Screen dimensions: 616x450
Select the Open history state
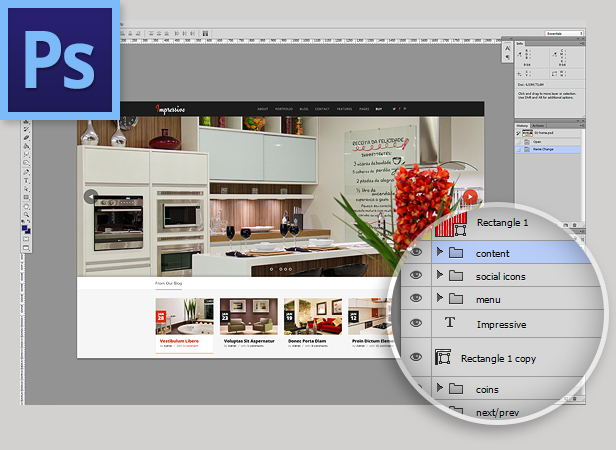[x=548, y=141]
